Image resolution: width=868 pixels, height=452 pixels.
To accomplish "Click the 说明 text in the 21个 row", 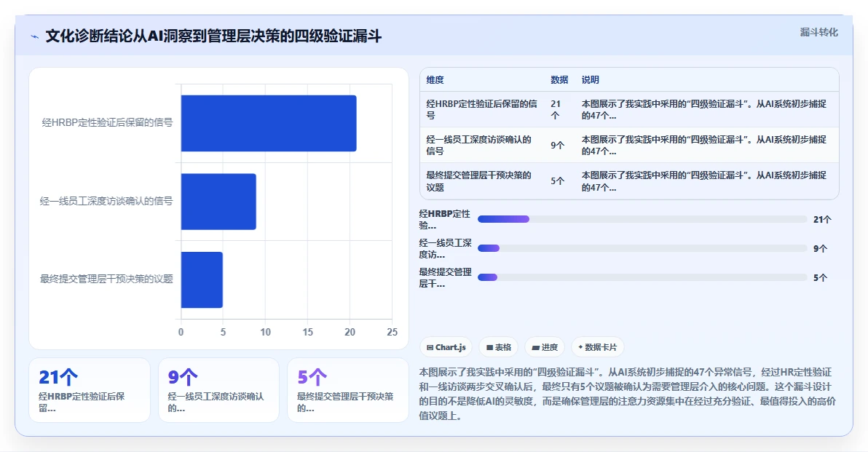I will (x=703, y=109).
